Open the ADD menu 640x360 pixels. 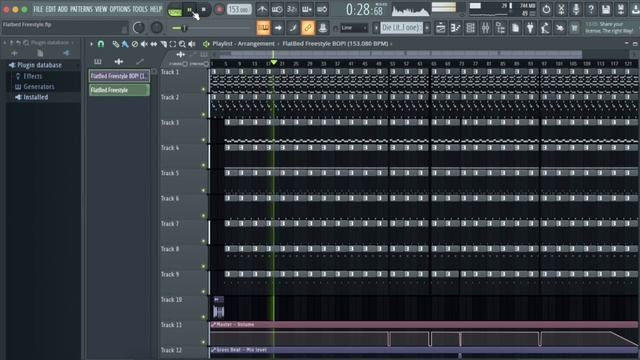click(x=62, y=9)
